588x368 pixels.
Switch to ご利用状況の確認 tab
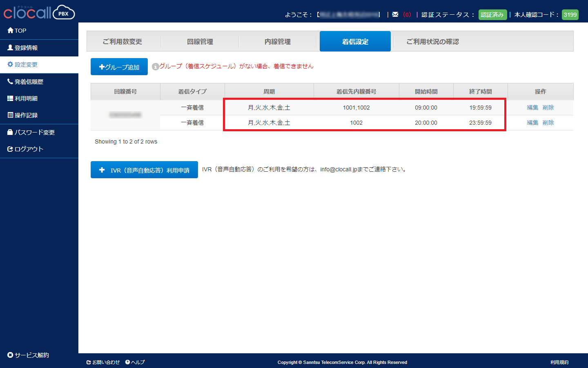tap(432, 42)
